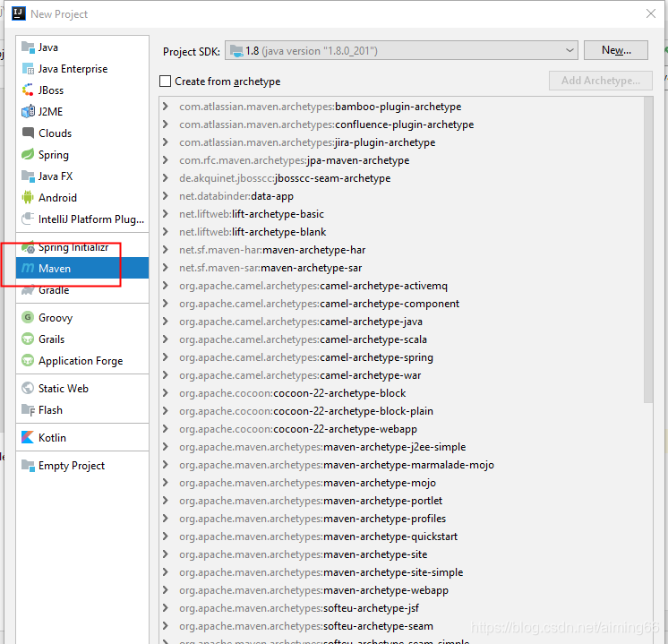Select maven-archetype-site-simple entry
This screenshot has width=668, height=644.
coord(321,572)
